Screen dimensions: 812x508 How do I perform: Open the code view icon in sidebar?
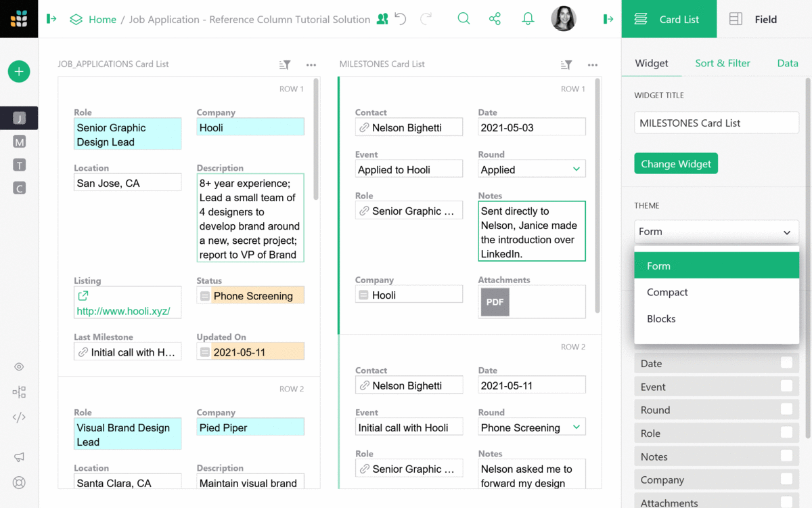(19, 417)
